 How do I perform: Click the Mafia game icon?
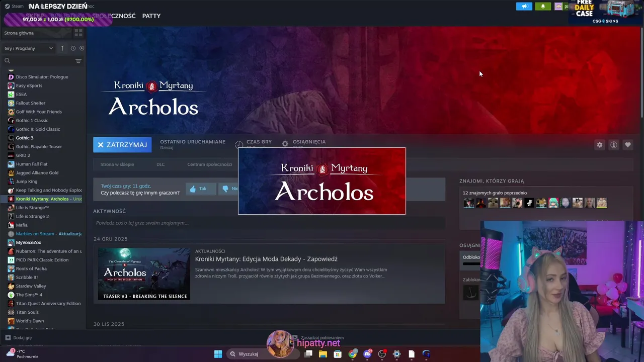[x=11, y=225]
